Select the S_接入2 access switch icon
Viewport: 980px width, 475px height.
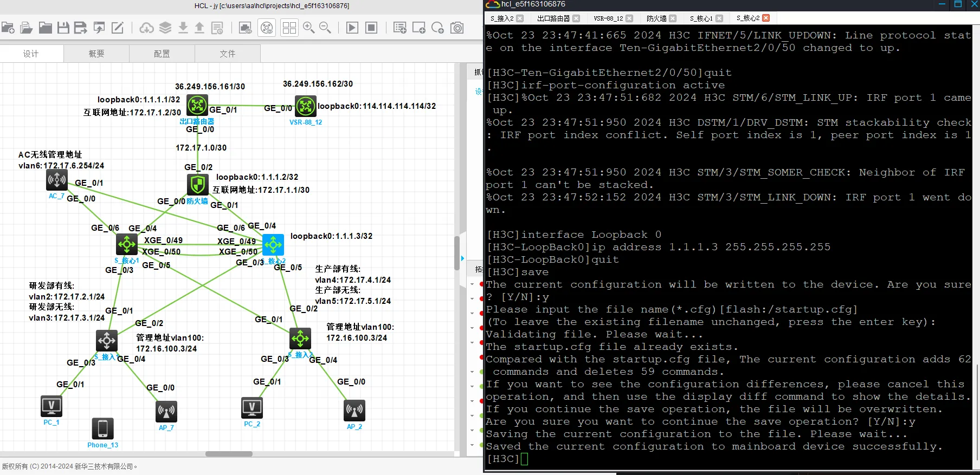point(300,339)
